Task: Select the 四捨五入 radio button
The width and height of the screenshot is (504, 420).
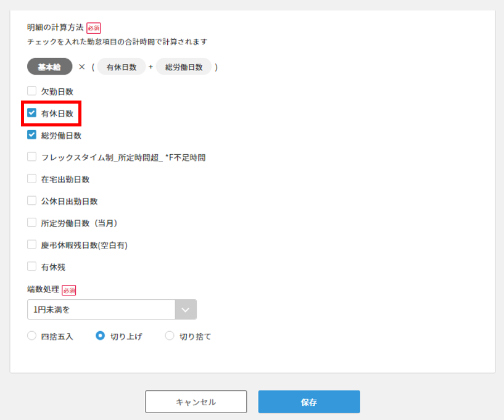Action: [x=32, y=336]
